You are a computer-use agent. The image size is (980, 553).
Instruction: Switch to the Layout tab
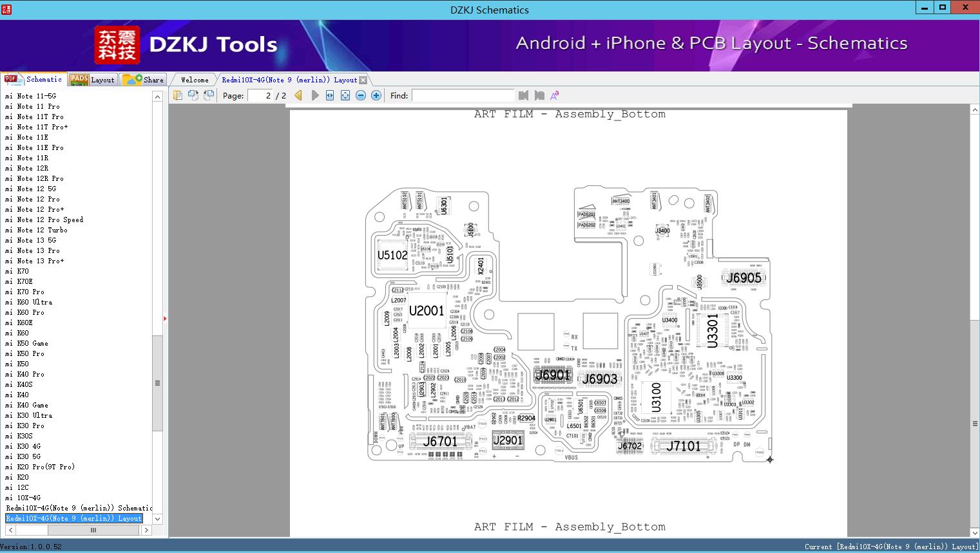pos(92,79)
